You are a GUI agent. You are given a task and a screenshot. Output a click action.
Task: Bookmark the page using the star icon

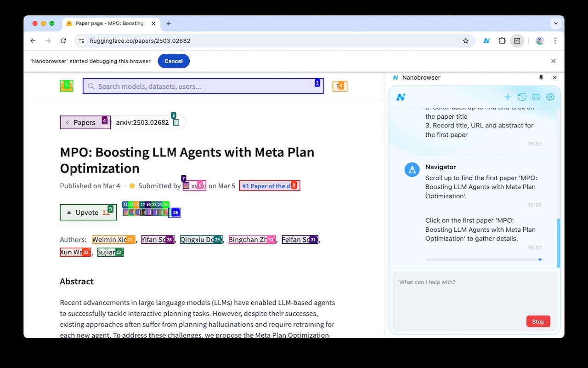(465, 40)
